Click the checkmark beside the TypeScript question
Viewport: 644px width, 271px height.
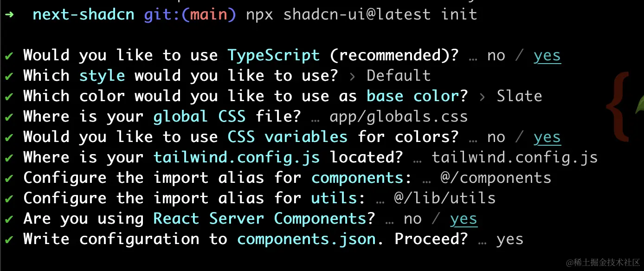[9, 56]
